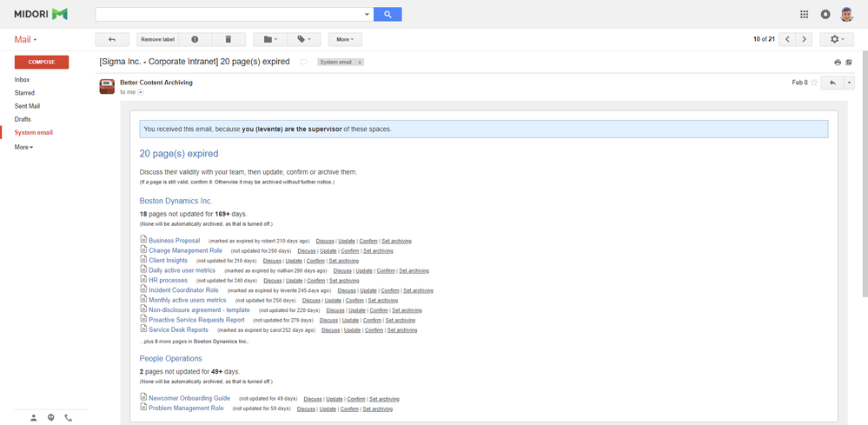868x425 pixels.
Task: Click the '20 page(s) expired' heading
Action: pyautogui.click(x=179, y=153)
